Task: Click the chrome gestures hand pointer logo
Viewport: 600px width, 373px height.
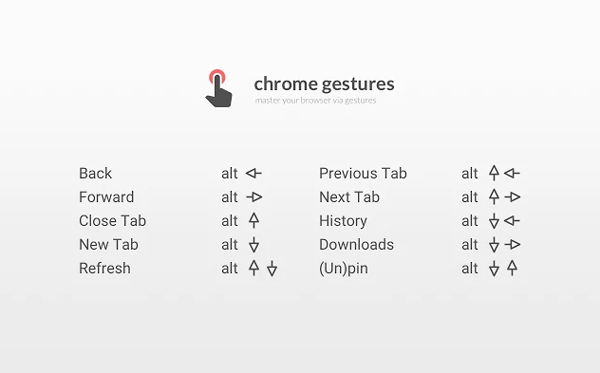Action: coord(219,88)
